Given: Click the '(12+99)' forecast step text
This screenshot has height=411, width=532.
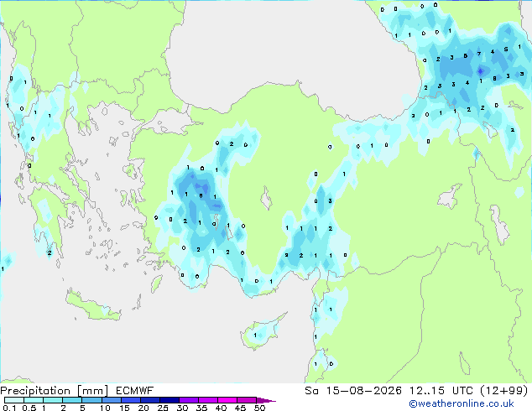Looking at the screenshot, I should pyautogui.click(x=504, y=391).
